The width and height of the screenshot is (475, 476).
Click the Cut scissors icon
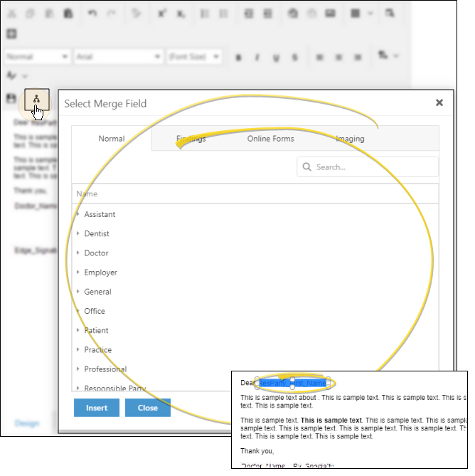pos(11,13)
